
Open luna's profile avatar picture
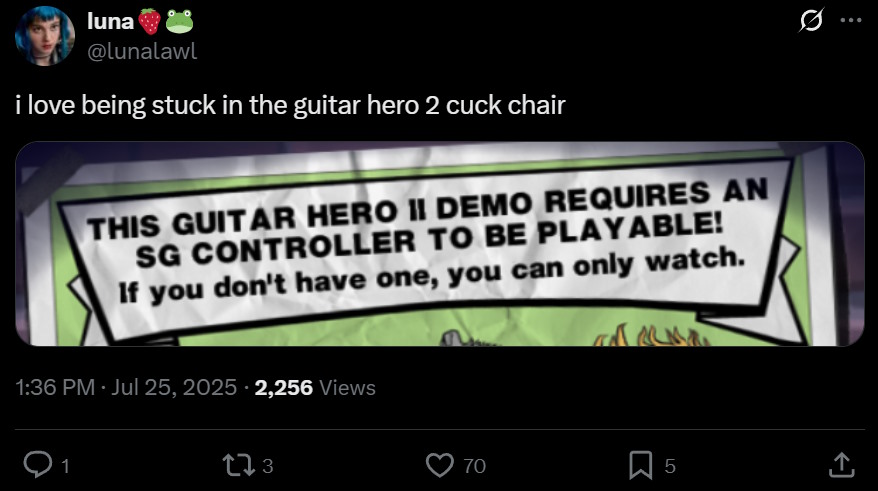click(45, 36)
